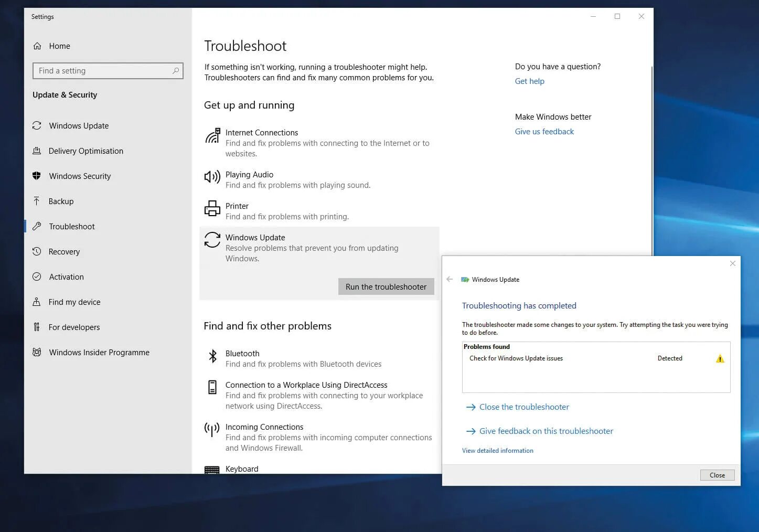
Task: Click Run the troubleshooter button
Action: coord(386,287)
